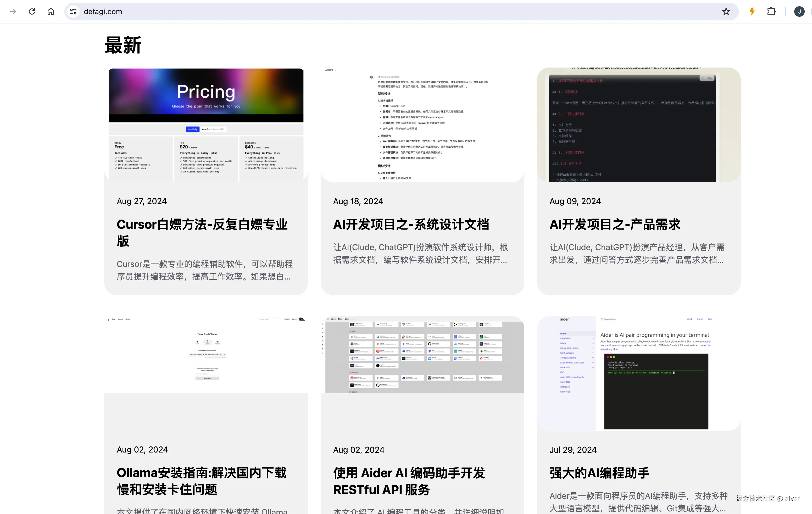
Task: Click the Ollama download page thumbnail
Action: pos(206,354)
